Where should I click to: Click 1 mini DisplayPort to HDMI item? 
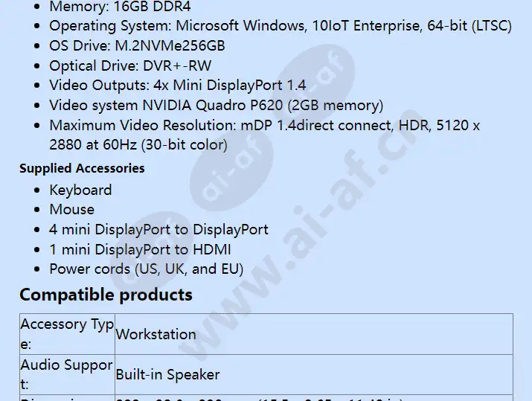pyautogui.click(x=140, y=250)
